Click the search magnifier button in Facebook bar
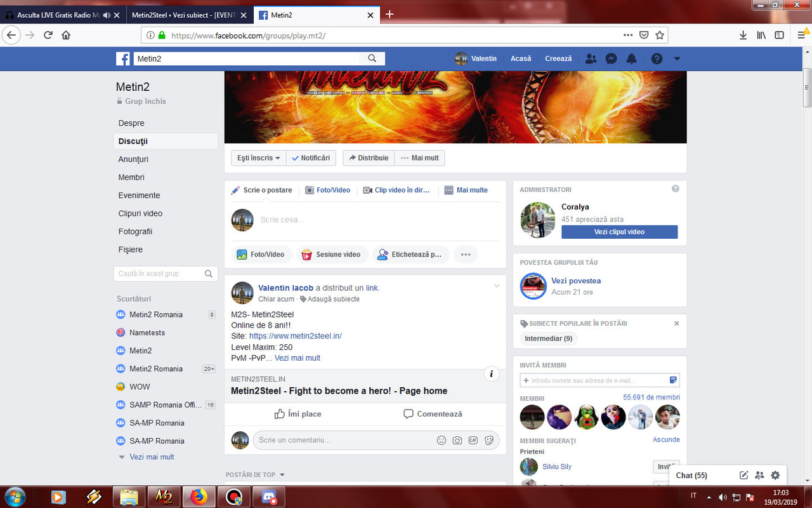The height and width of the screenshot is (508, 812). [372, 58]
